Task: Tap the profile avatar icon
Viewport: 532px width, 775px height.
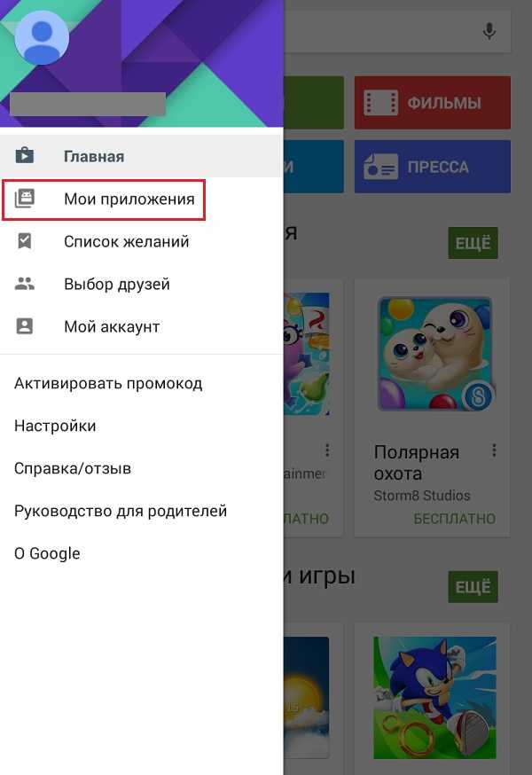Action: click(x=42, y=38)
